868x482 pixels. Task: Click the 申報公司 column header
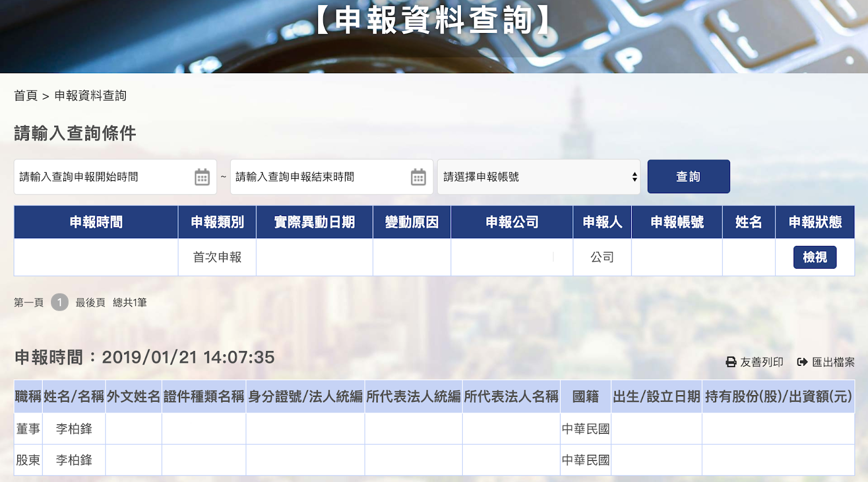[x=512, y=222]
